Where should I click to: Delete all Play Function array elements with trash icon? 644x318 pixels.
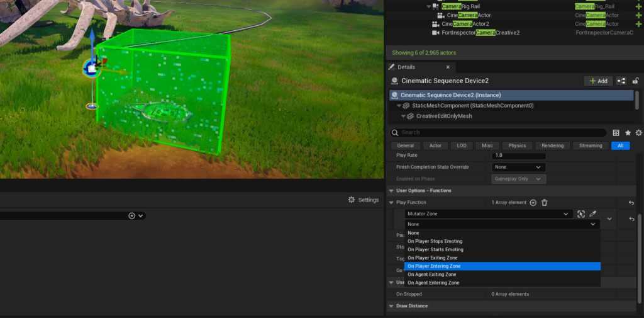click(545, 202)
